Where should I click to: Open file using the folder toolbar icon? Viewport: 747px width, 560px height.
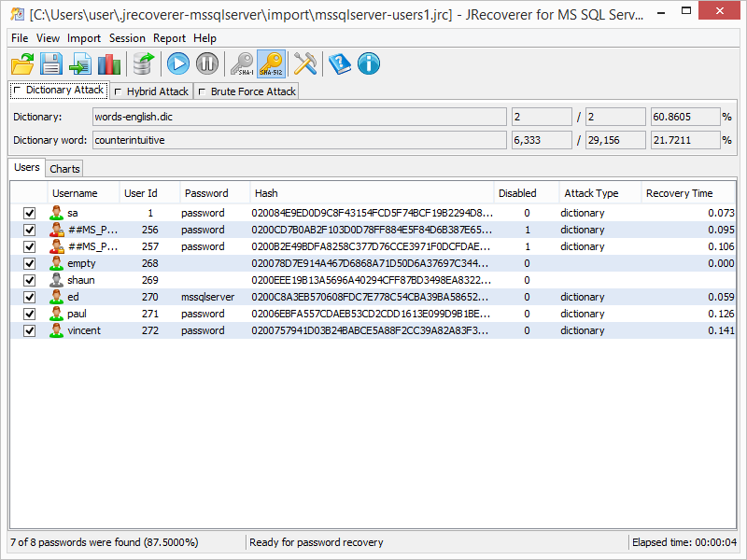pos(22,63)
